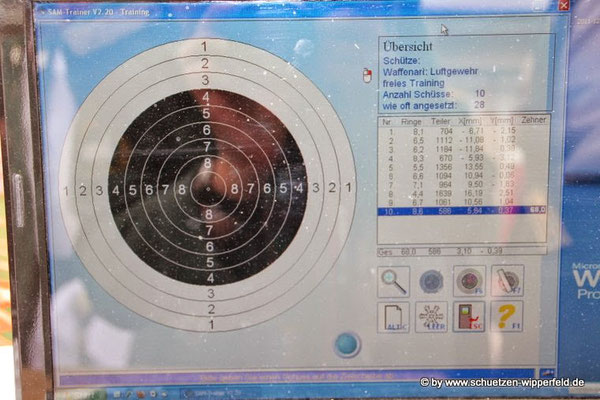Open the magnifying glass zoom tool
The height and width of the screenshot is (400, 600).
(393, 281)
